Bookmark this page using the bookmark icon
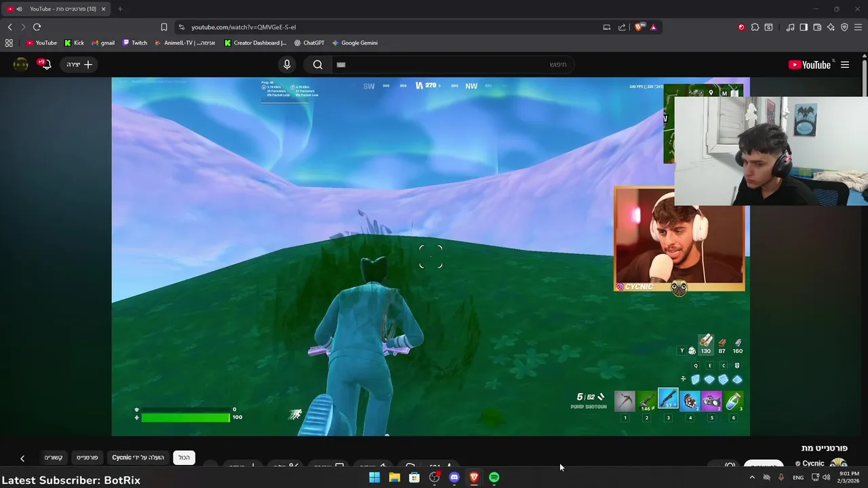868x488 pixels. 163,27
